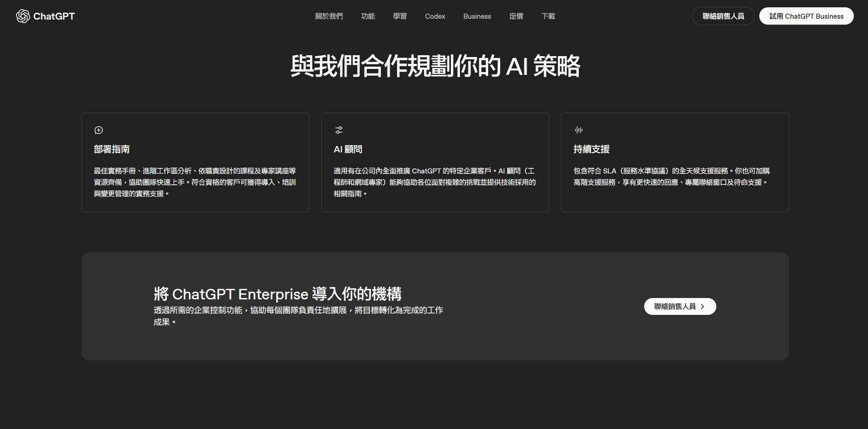Click the 部署指南 card heading
Screen dimensions: 868x429
(x=112, y=149)
